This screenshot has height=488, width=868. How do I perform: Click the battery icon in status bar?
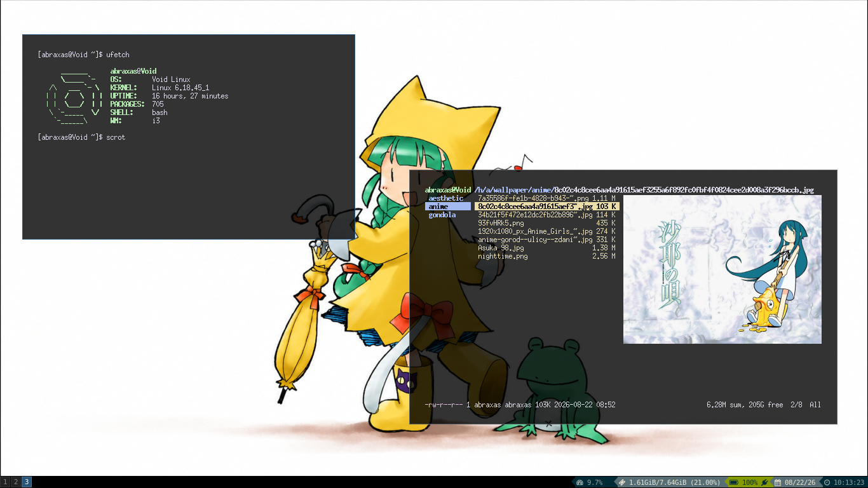tap(733, 482)
